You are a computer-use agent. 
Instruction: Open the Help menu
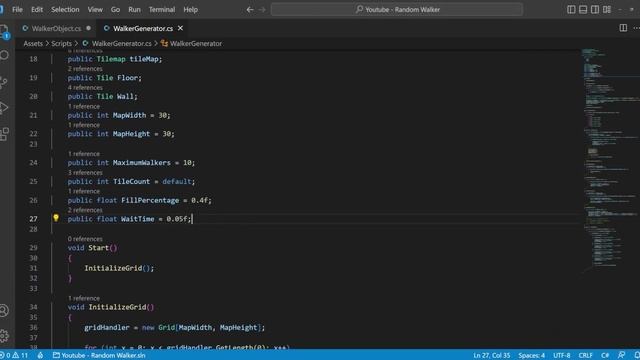pos(190,9)
